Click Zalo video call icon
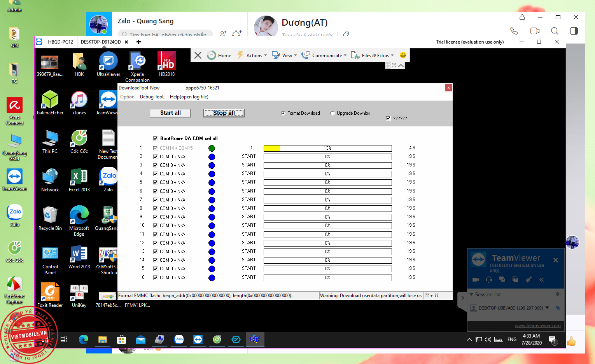The width and height of the screenshot is (595, 364). (535, 31)
